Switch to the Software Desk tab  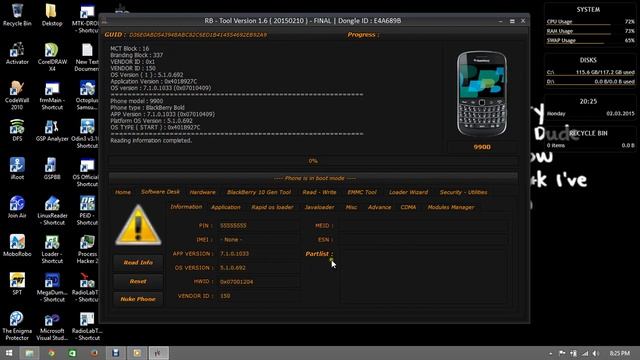[x=160, y=192]
